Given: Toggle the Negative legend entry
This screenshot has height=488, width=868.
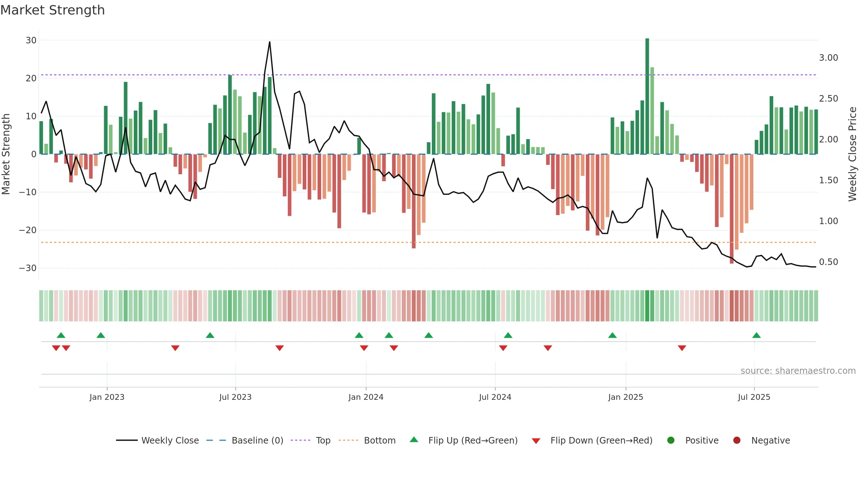Looking at the screenshot, I should tap(761, 440).
